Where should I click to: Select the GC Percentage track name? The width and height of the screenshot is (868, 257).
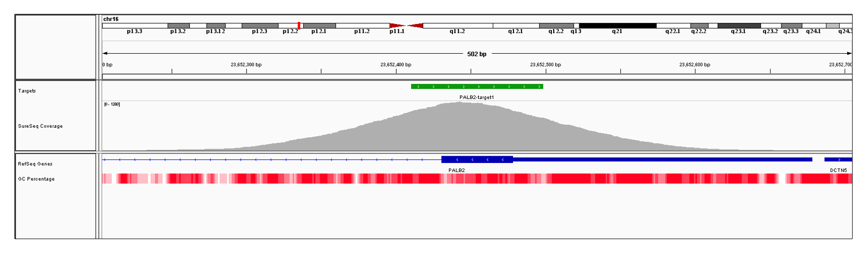pos(36,179)
